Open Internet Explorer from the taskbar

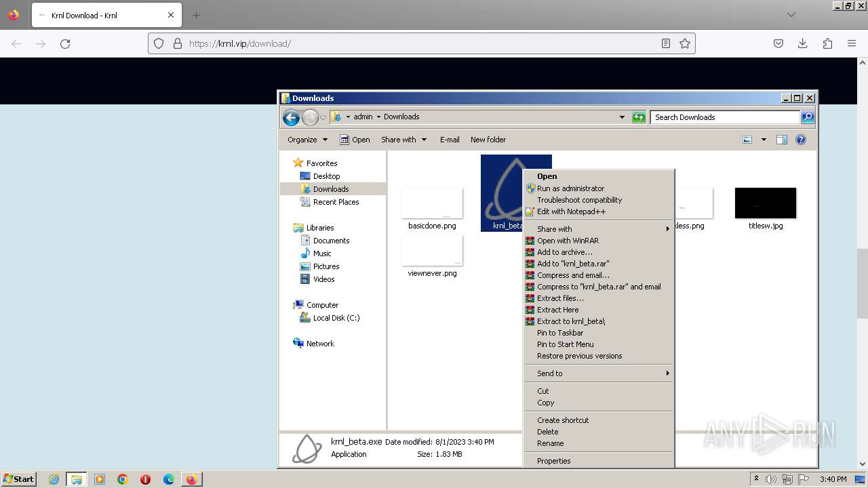pyautogui.click(x=54, y=479)
